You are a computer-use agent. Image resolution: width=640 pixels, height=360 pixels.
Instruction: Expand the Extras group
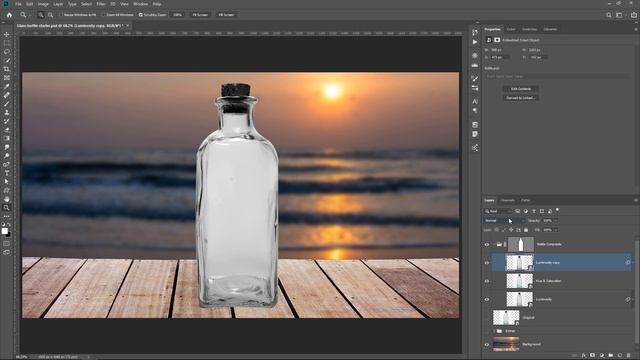[x=493, y=331]
